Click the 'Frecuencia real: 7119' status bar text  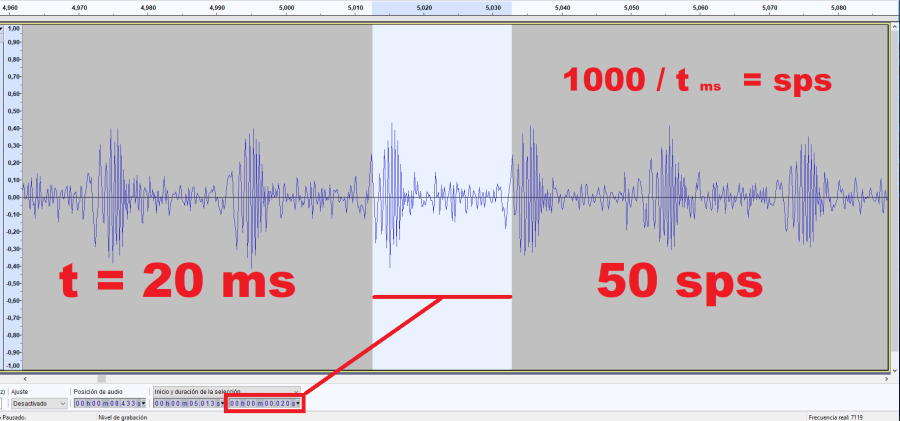[838, 417]
